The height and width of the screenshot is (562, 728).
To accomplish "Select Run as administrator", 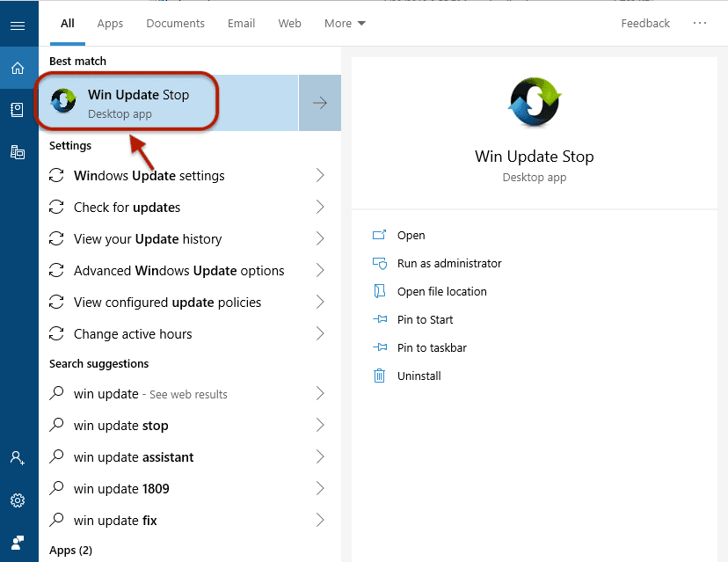I will 449,263.
